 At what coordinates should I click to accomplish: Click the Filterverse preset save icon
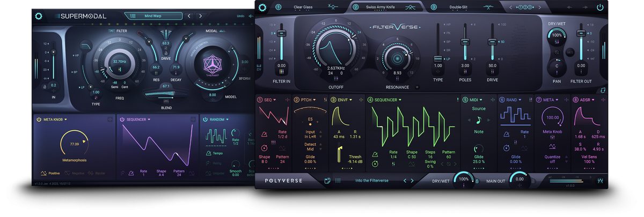(326, 181)
